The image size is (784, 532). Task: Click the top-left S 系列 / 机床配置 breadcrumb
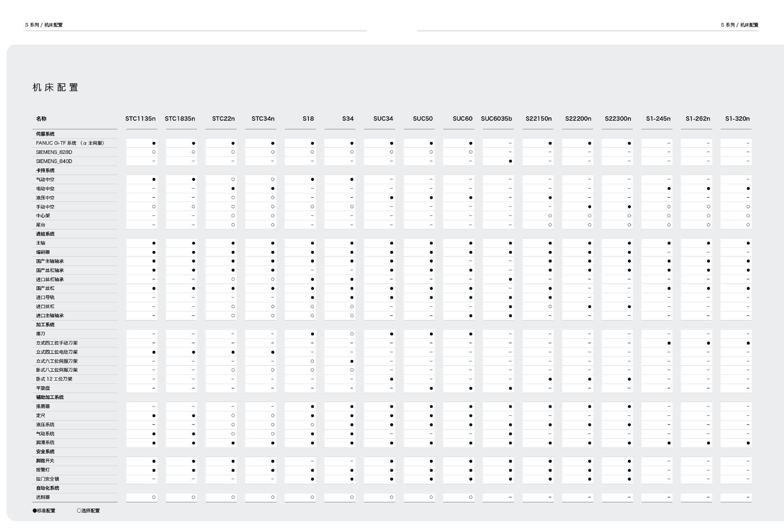point(43,25)
